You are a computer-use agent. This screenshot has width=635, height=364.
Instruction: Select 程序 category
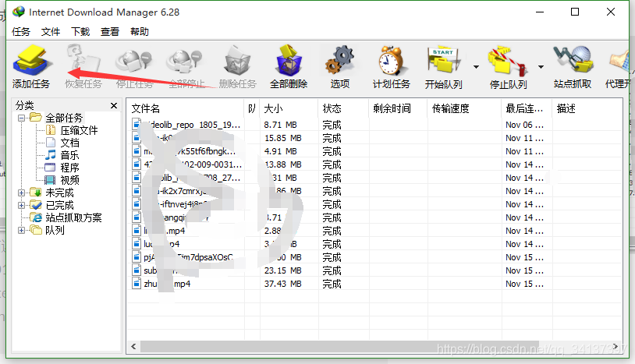(69, 168)
